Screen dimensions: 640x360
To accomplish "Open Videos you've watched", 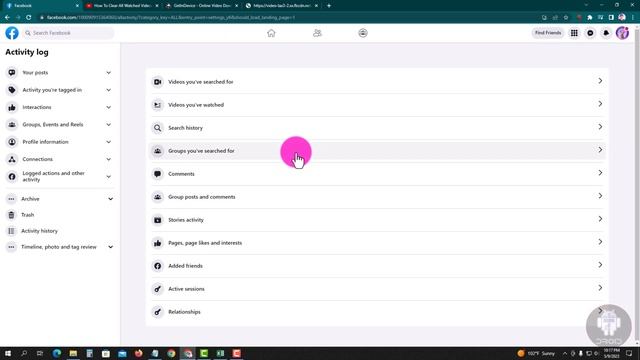I will pyautogui.click(x=377, y=105).
